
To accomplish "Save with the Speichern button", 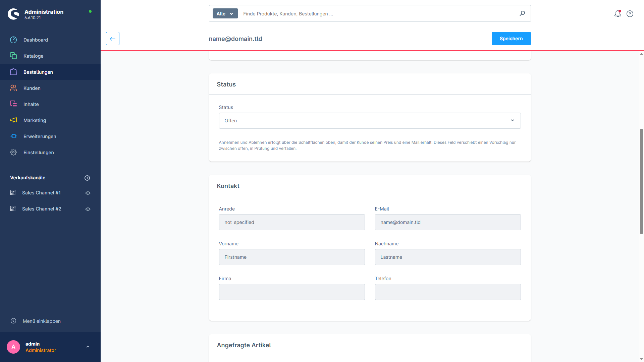I will tap(511, 39).
